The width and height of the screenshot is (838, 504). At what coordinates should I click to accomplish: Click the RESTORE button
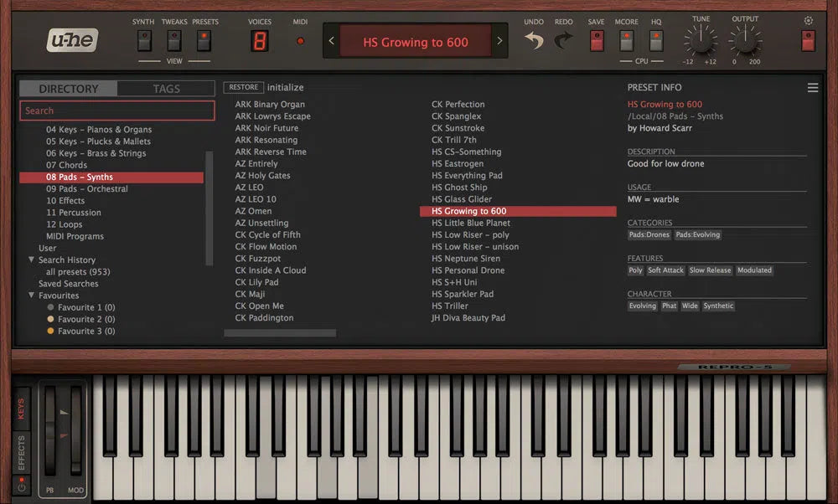(243, 87)
